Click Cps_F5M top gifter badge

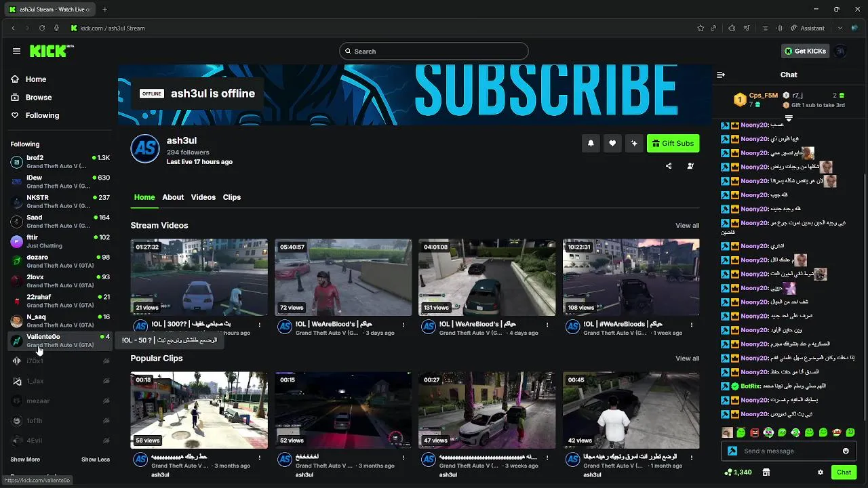point(740,100)
